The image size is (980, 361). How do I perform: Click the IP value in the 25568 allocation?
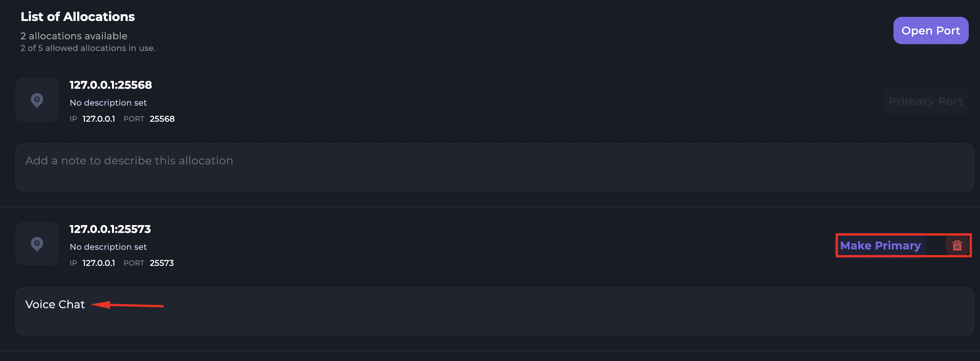click(x=99, y=119)
